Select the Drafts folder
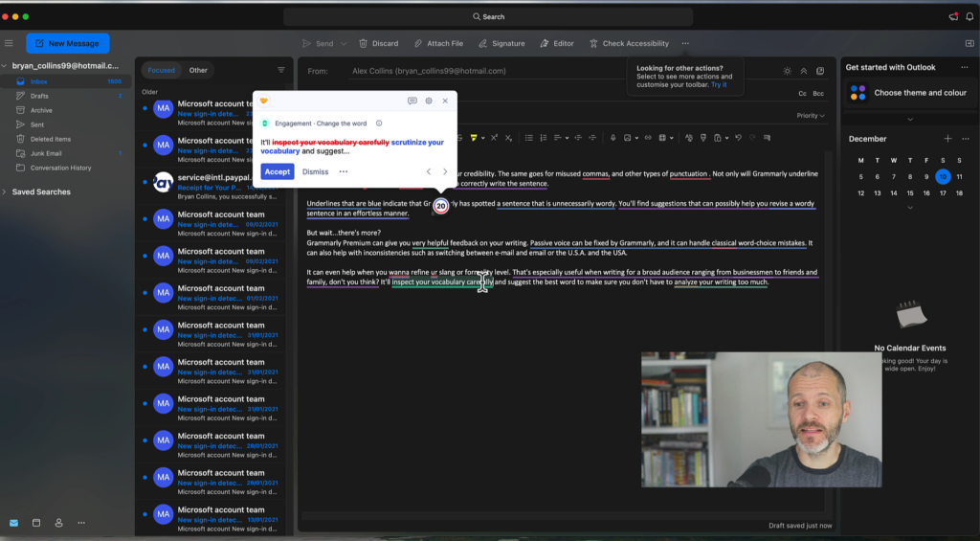Image resolution: width=980 pixels, height=541 pixels. click(66, 96)
